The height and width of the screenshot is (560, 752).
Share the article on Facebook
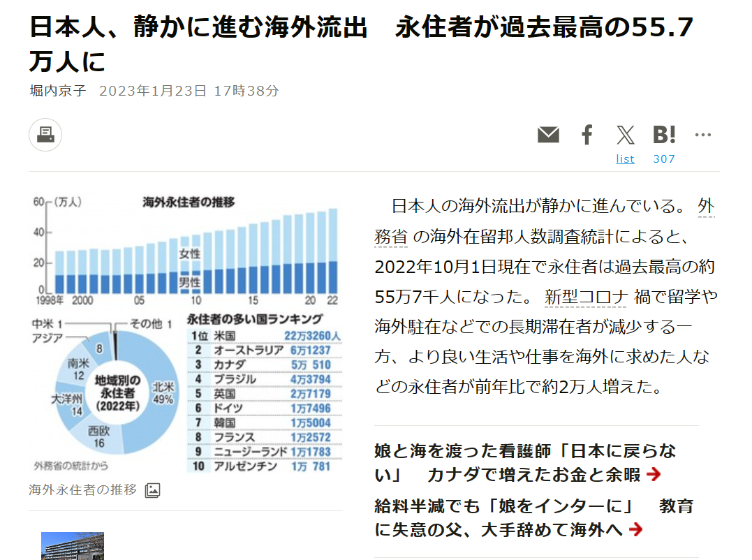coord(587,135)
